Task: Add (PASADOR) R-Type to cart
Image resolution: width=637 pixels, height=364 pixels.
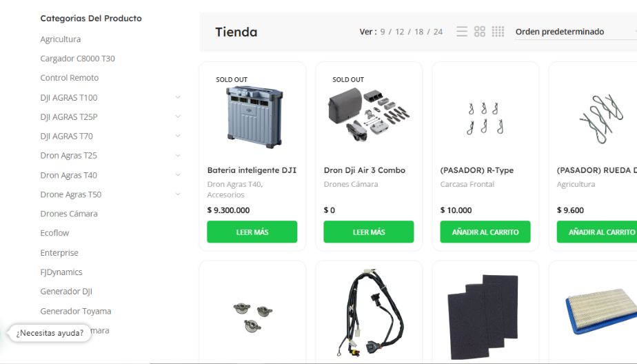Action: (x=485, y=232)
